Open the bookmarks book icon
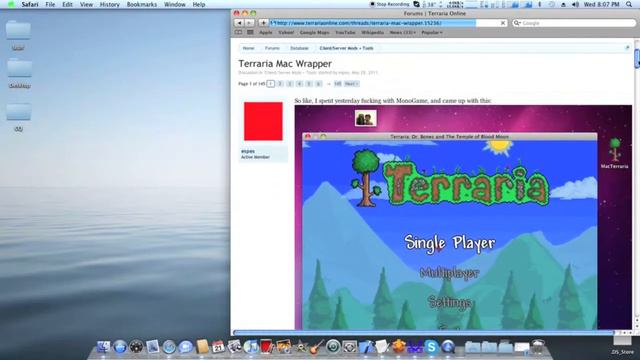Image resolution: width=640 pixels, height=360 pixels. (238, 32)
